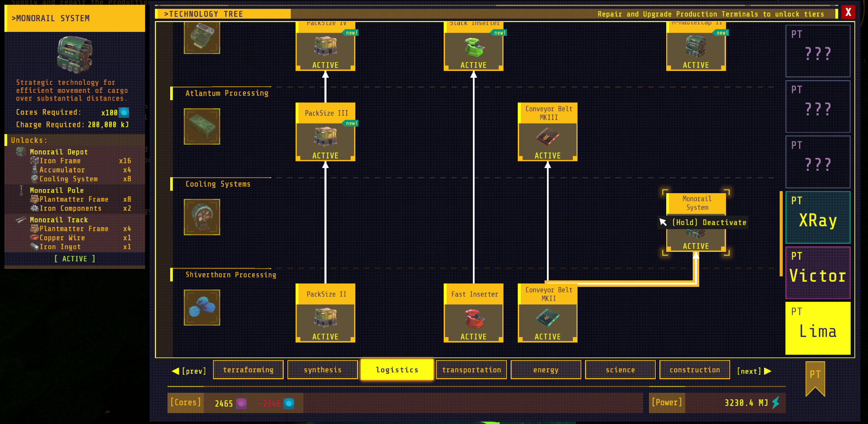Screen dimensions: 868x424
Task: Click the power lightning bolt icon
Action: [x=776, y=403]
